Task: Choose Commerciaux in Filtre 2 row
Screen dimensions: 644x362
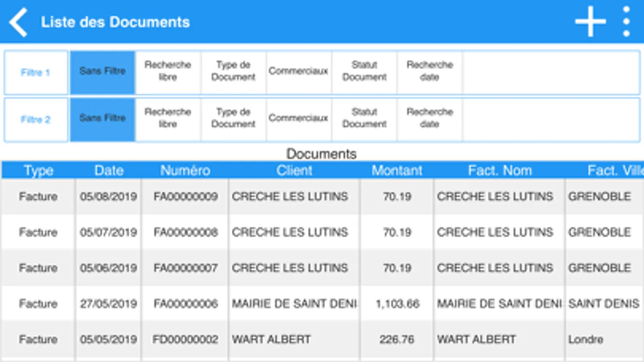Action: (x=298, y=119)
